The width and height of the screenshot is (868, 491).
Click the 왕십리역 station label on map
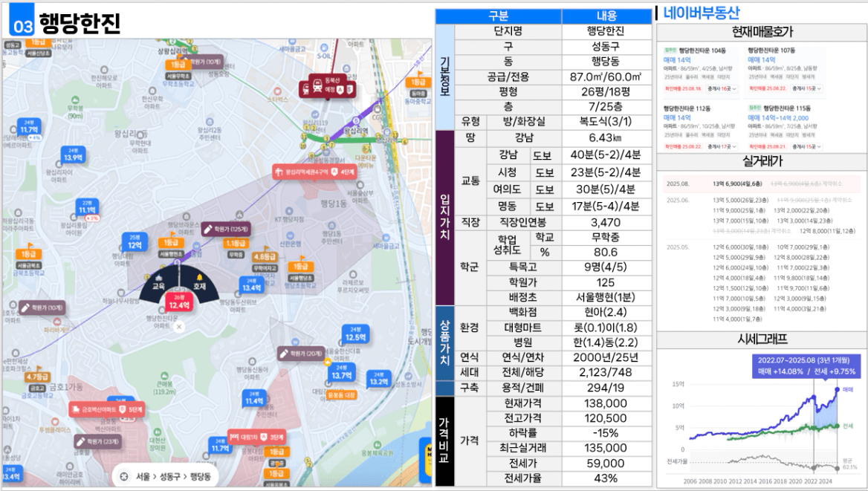click(356, 131)
